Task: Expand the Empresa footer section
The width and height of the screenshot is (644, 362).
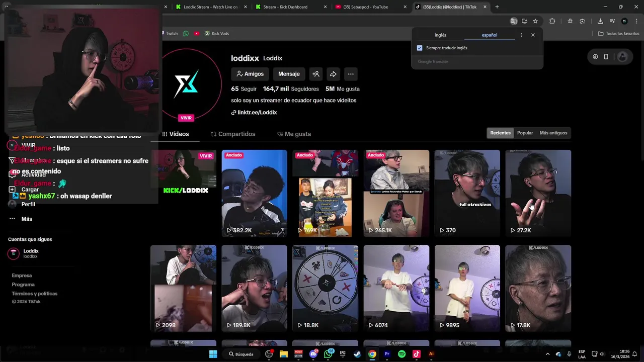Action: (x=22, y=276)
